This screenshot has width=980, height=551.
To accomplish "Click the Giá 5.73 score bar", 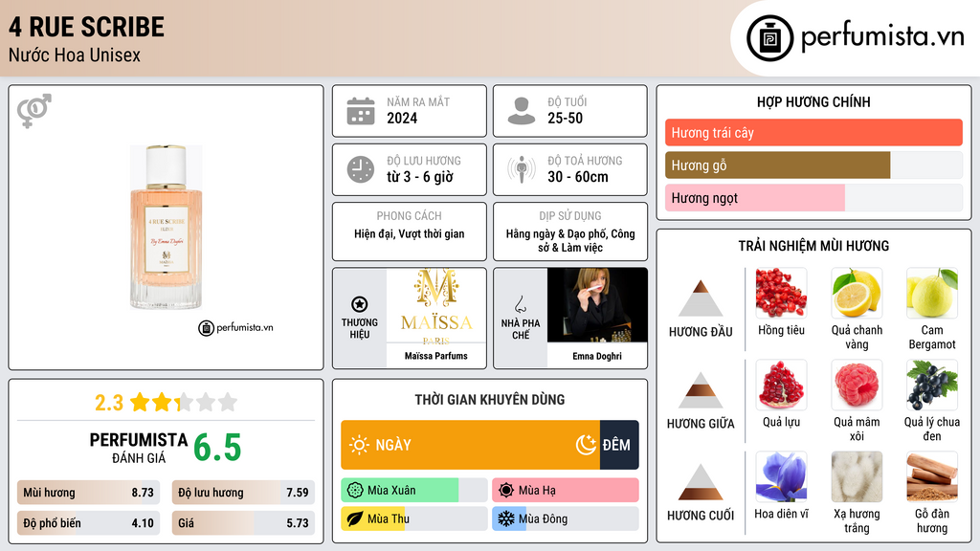I will (x=243, y=523).
